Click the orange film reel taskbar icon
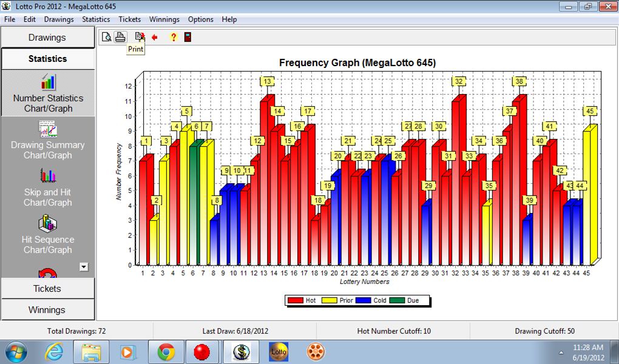The width and height of the screenshot is (619, 364). [x=316, y=352]
